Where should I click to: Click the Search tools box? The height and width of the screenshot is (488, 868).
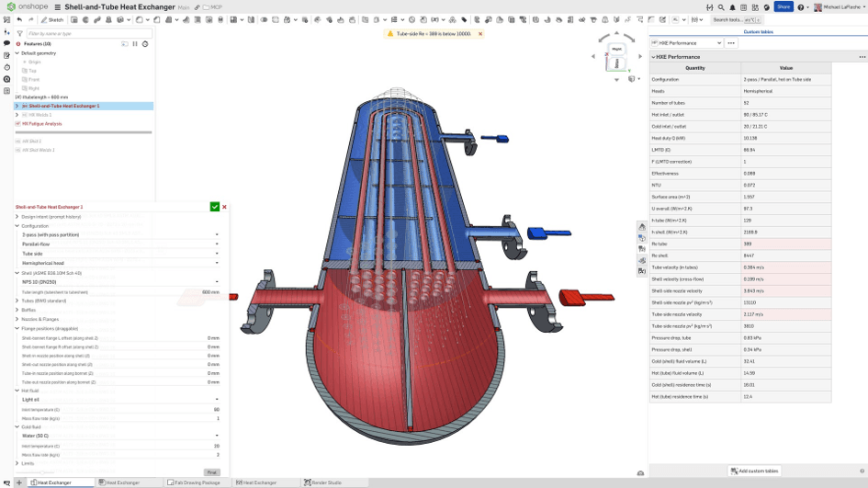pyautogui.click(x=737, y=20)
